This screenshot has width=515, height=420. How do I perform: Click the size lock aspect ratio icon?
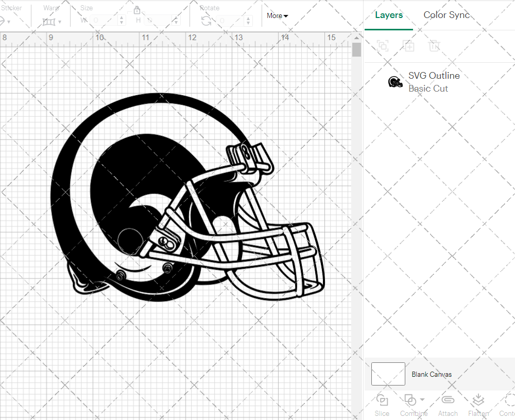pyautogui.click(x=137, y=10)
